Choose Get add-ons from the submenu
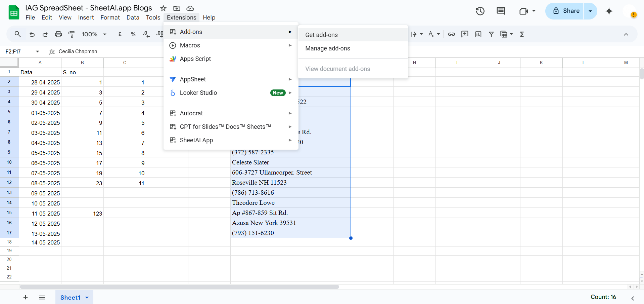This screenshot has width=644, height=304. coord(353,35)
